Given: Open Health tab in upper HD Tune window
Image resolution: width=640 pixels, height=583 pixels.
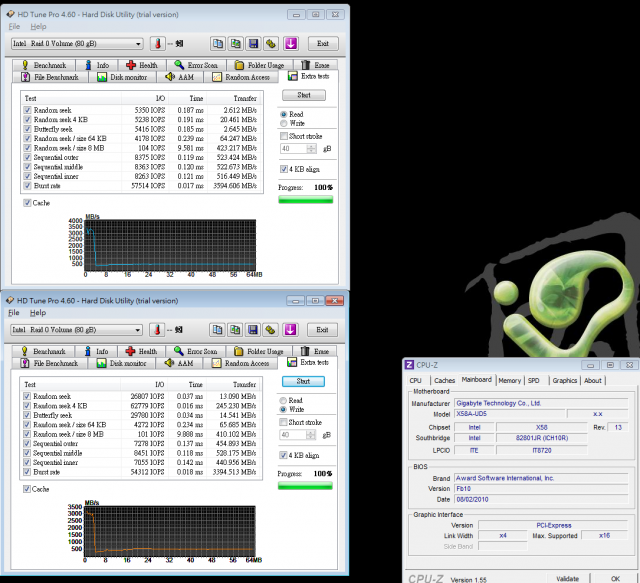Looking at the screenshot, I should coord(142,65).
